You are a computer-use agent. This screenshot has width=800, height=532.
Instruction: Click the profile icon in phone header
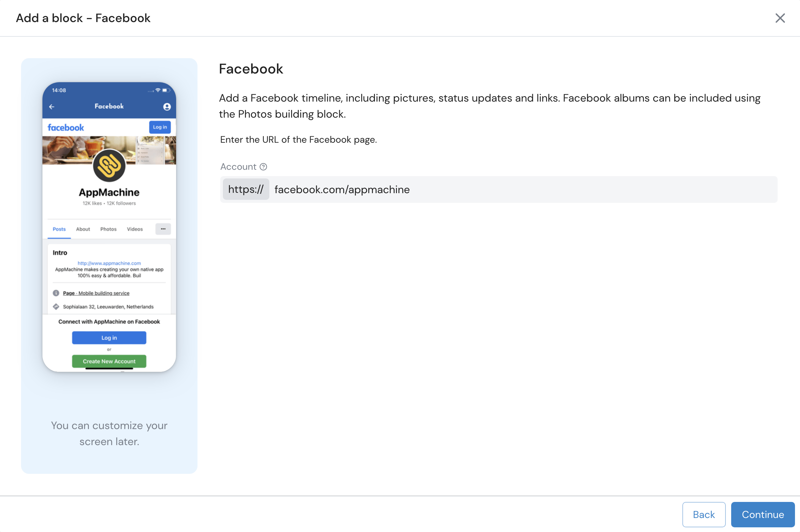tap(166, 107)
